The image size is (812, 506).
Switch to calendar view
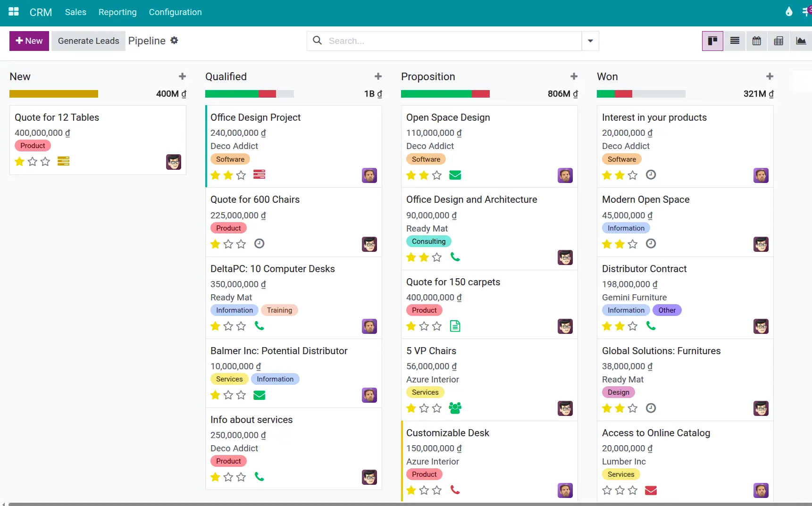click(x=756, y=41)
